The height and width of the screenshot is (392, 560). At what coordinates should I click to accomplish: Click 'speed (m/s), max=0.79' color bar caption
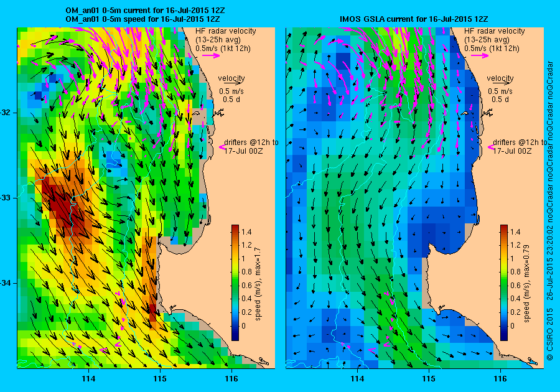click(x=526, y=284)
